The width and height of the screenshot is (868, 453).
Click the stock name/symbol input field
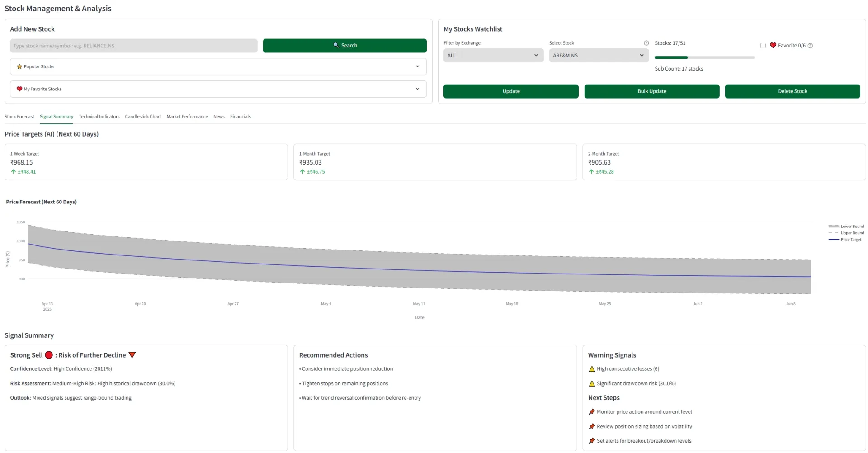tap(133, 46)
